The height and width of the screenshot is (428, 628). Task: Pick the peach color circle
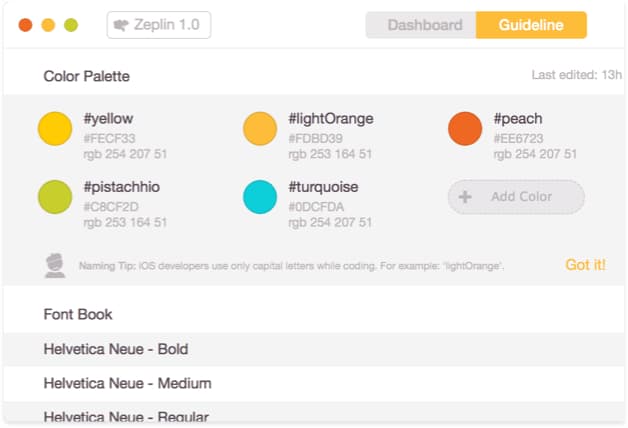point(465,129)
